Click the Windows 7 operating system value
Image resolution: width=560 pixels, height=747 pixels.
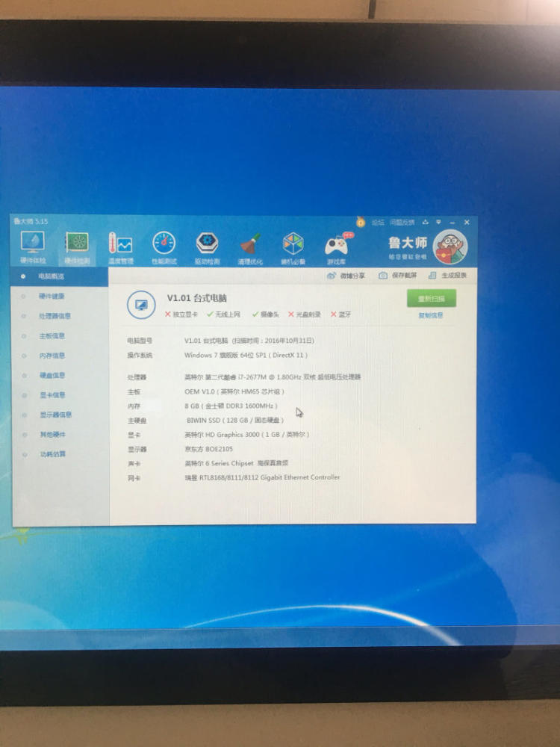pyautogui.click(x=246, y=355)
